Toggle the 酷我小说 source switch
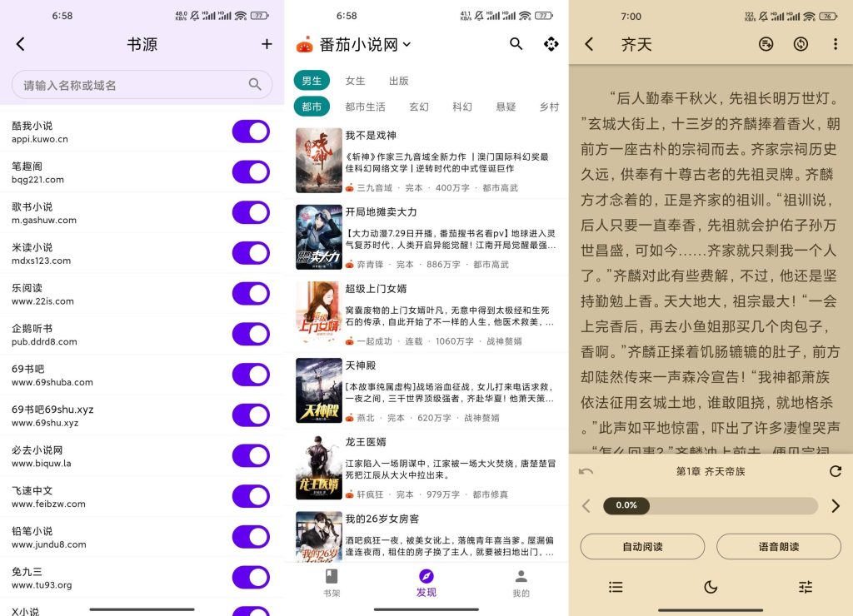The height and width of the screenshot is (616, 853). pos(251,132)
